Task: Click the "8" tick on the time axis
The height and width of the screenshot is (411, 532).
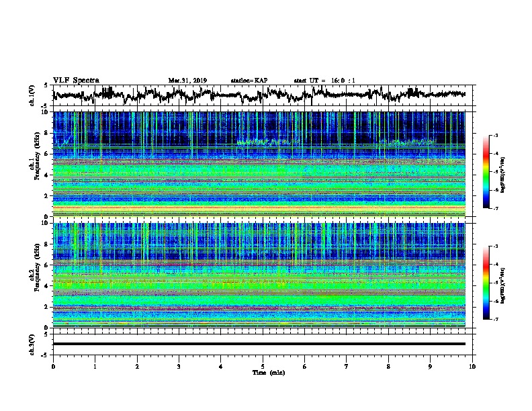Action: point(388,366)
